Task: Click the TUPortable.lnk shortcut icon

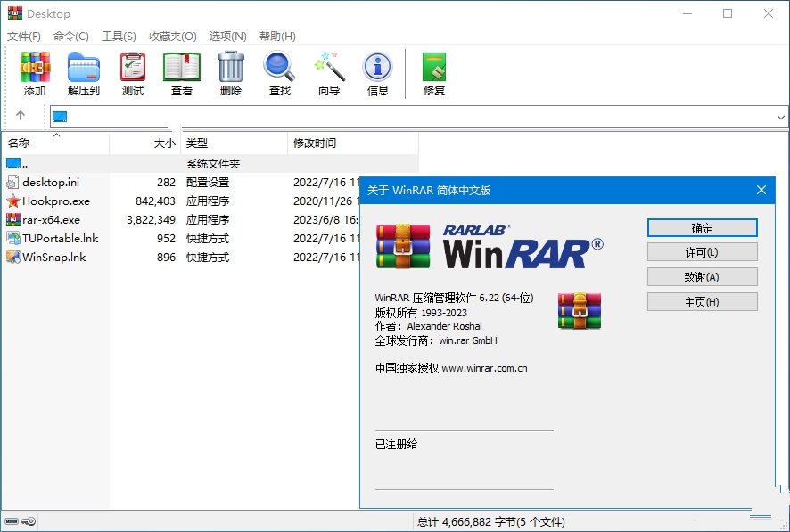Action: click(x=13, y=238)
